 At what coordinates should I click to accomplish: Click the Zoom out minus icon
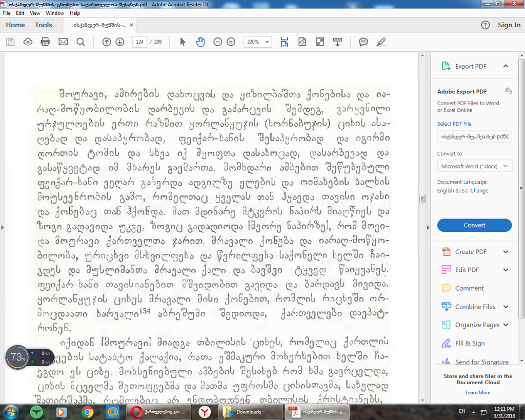tap(217, 42)
